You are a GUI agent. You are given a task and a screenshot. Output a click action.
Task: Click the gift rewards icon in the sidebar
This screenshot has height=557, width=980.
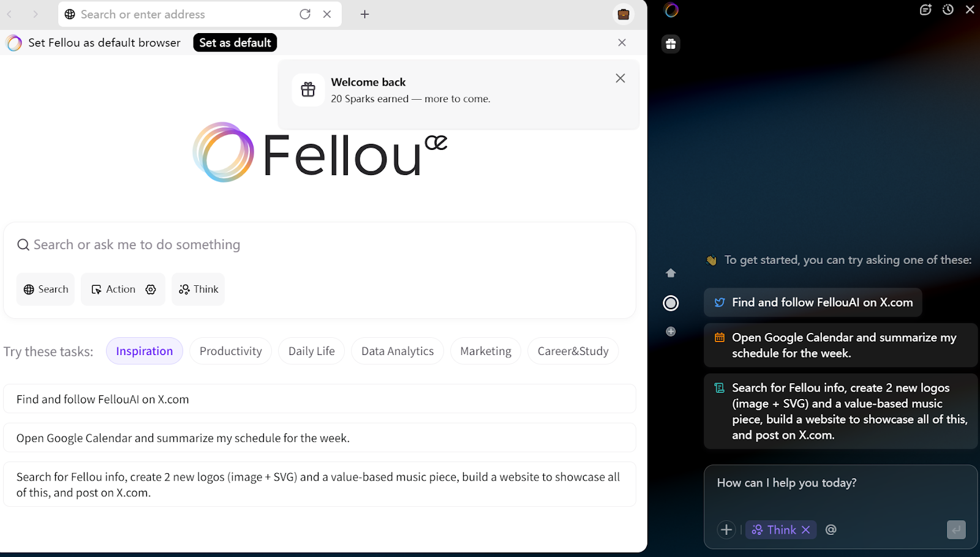click(x=671, y=43)
